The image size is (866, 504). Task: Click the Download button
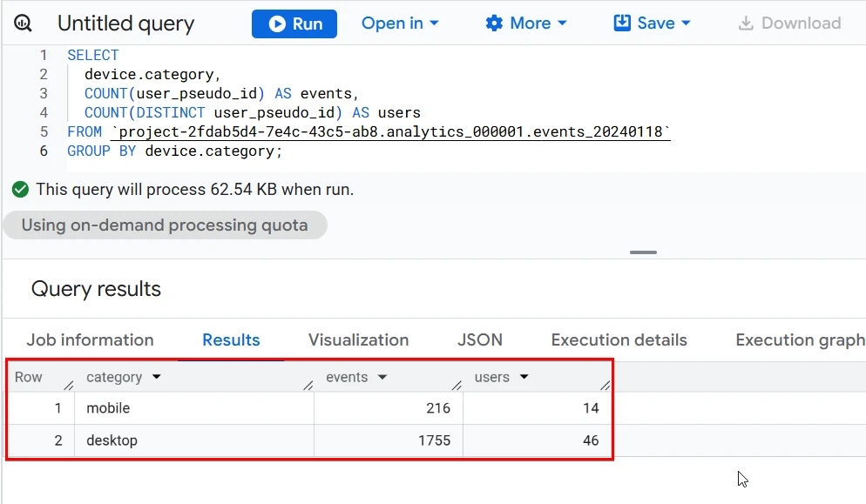[x=790, y=24]
